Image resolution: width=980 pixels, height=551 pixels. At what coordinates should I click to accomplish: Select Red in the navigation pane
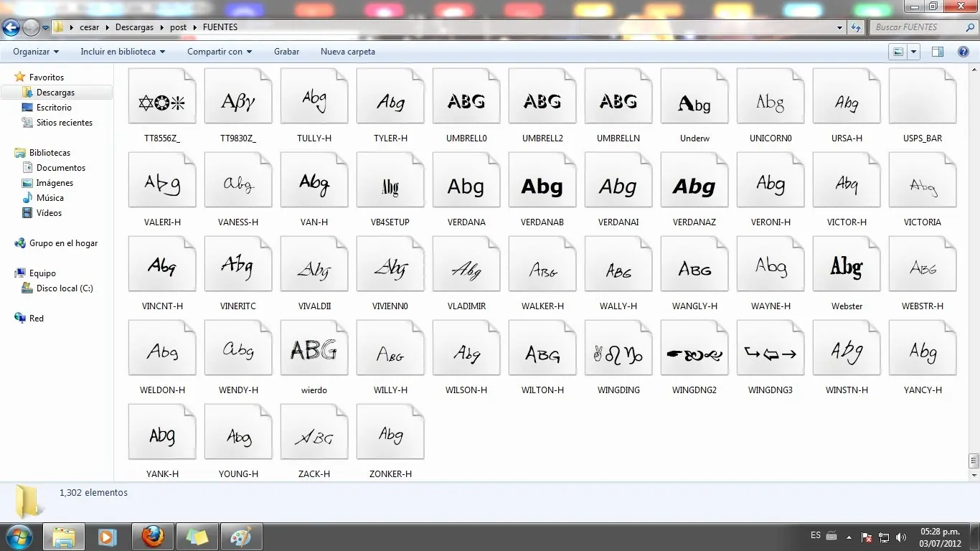37,319
